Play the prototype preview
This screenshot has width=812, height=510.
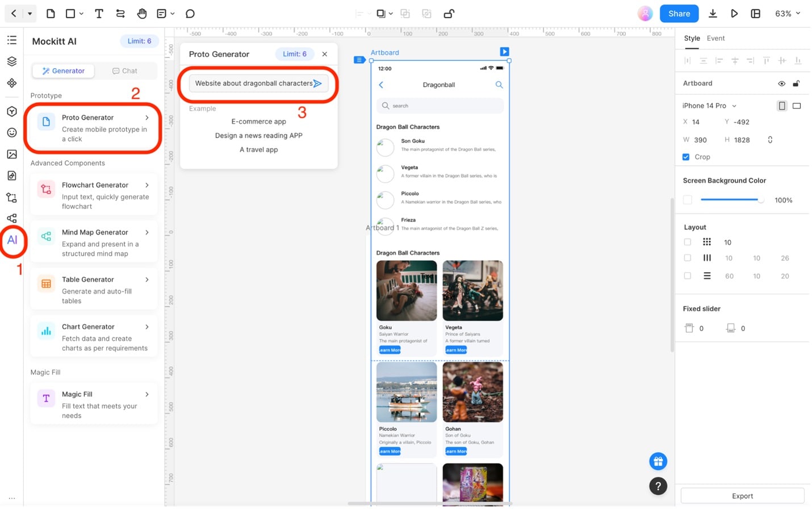click(x=734, y=14)
